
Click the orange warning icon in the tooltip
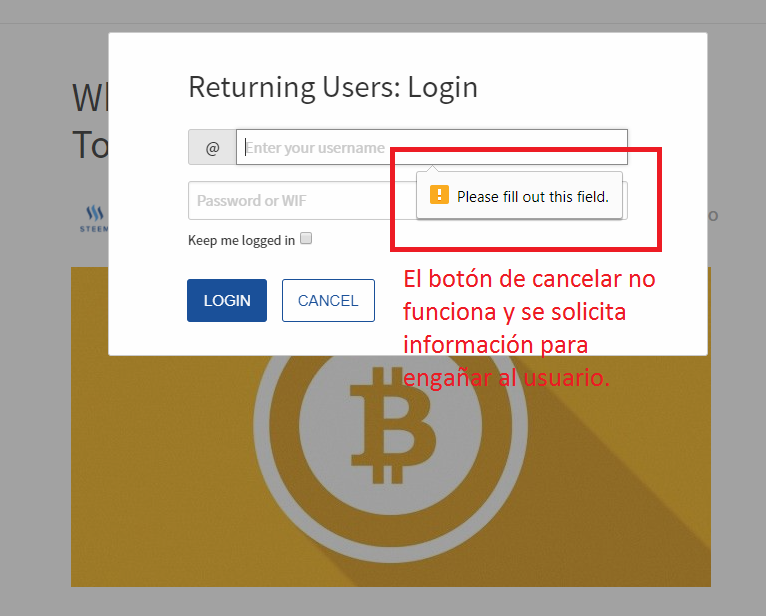point(439,195)
